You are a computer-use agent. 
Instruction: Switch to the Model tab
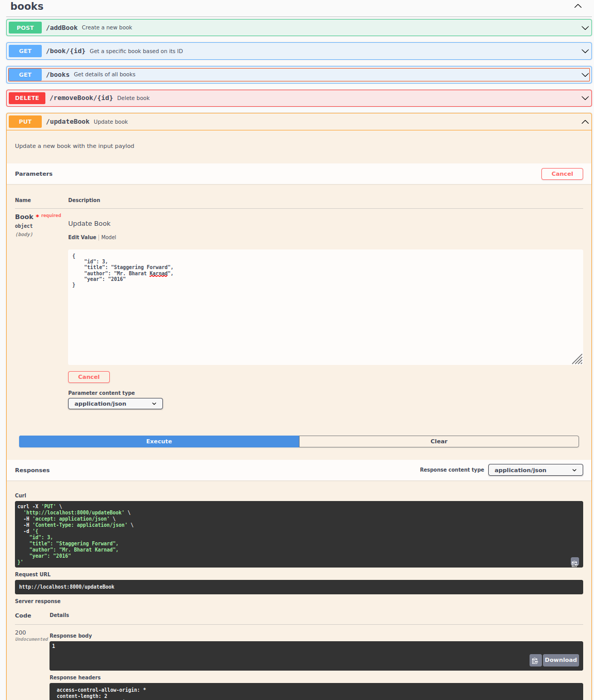pyautogui.click(x=108, y=237)
